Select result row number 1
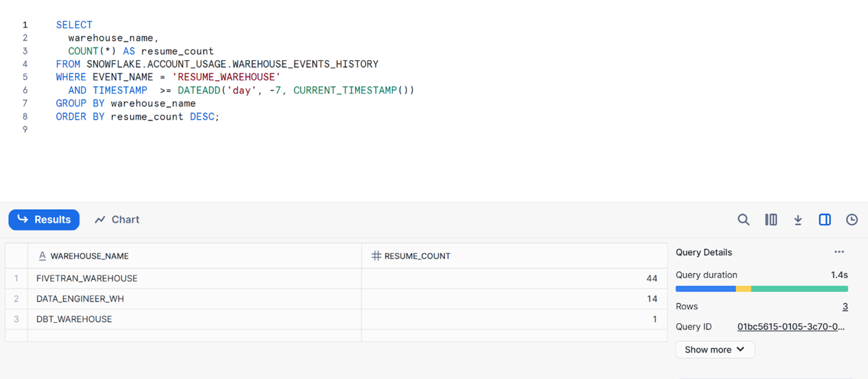Image resolution: width=868 pixels, height=379 pixels. click(x=16, y=278)
